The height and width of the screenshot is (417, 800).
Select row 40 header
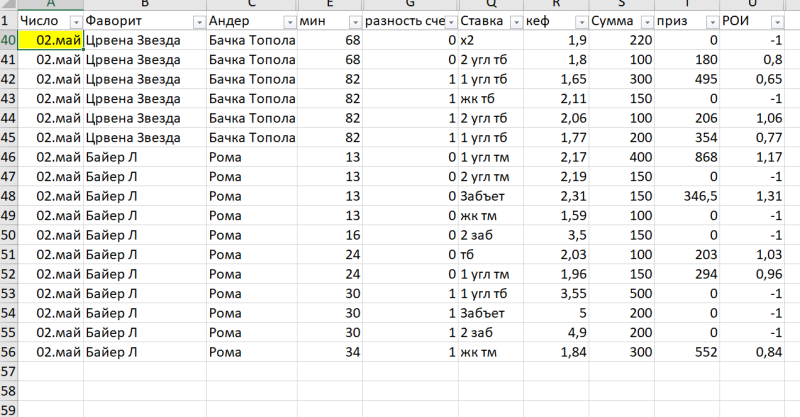click(8, 40)
